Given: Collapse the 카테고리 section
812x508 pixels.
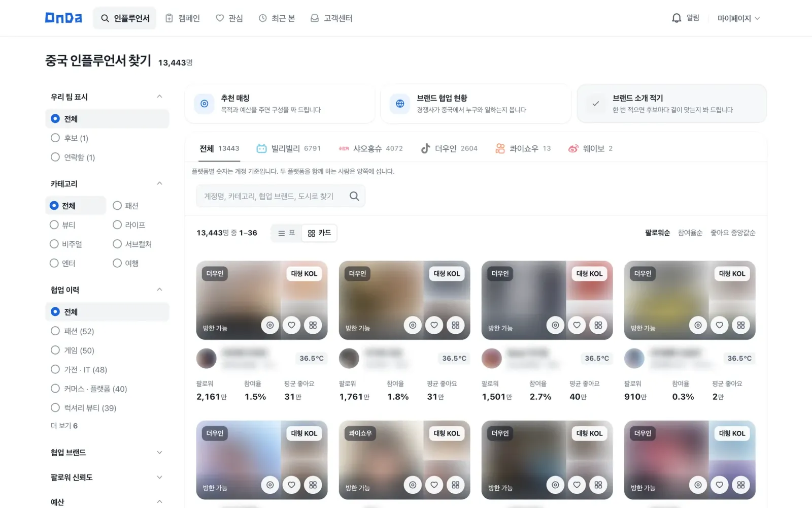Looking at the screenshot, I should 159,183.
